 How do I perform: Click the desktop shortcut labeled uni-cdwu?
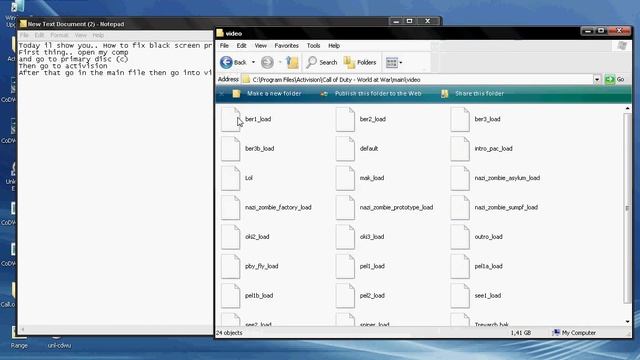(59, 345)
